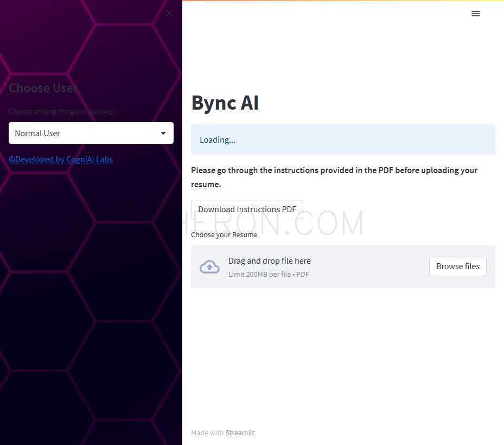
Task: Click the instructions paragraph about the PDF
Action: (334, 177)
